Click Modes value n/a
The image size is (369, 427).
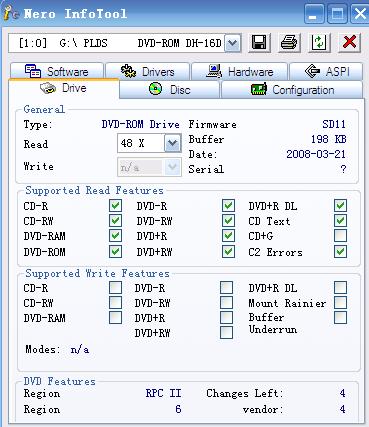click(80, 350)
